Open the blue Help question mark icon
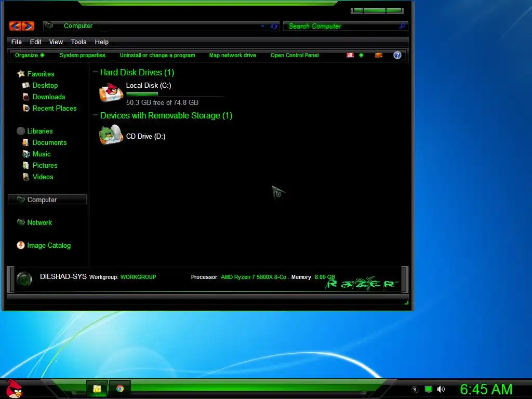Viewport: 532px width, 399px height. click(397, 55)
